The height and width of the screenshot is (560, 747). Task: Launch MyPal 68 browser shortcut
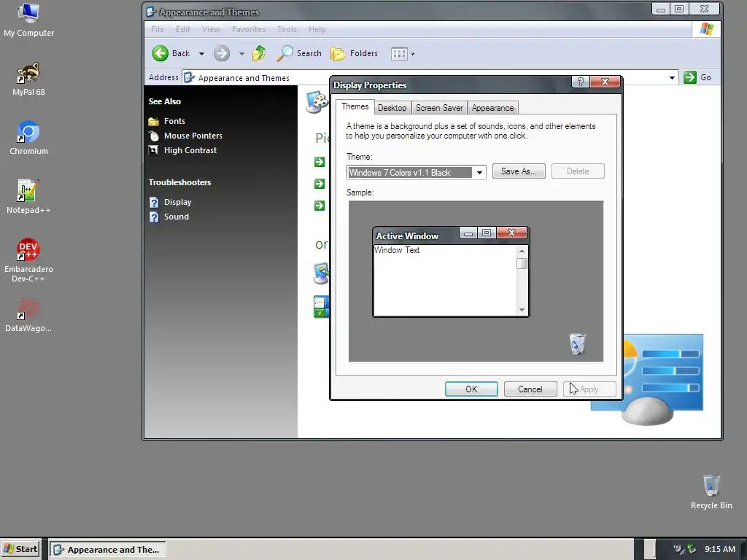pos(28,79)
